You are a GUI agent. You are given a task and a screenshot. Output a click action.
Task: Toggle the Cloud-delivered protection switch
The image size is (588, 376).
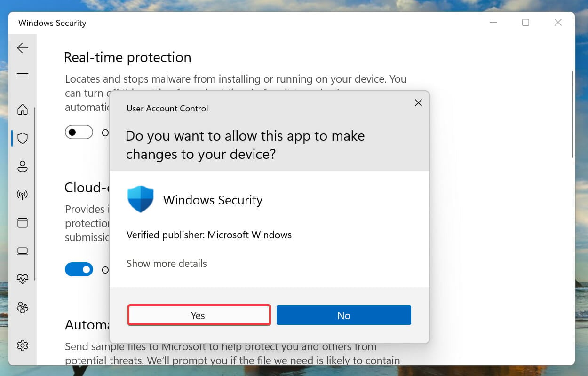pyautogui.click(x=79, y=269)
